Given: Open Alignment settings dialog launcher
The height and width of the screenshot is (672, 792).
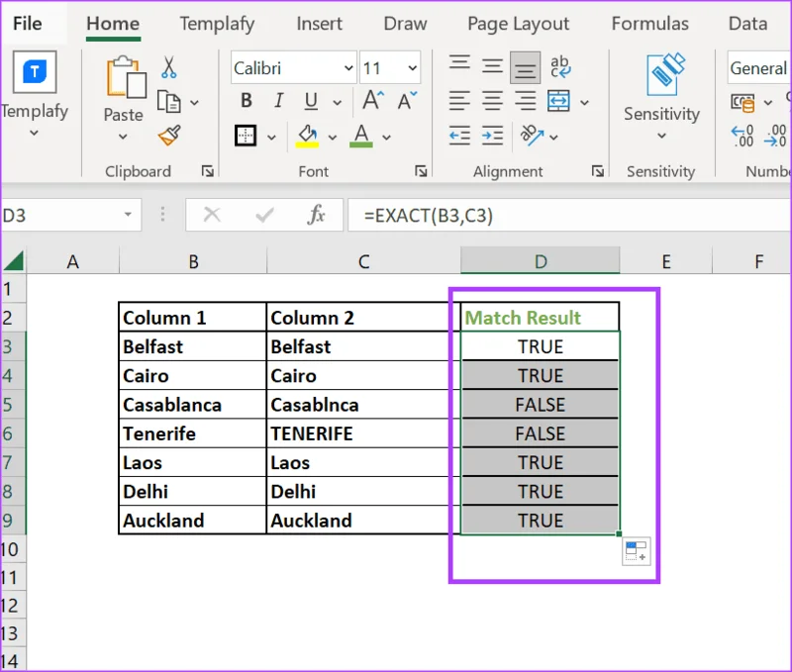Looking at the screenshot, I should (x=598, y=171).
